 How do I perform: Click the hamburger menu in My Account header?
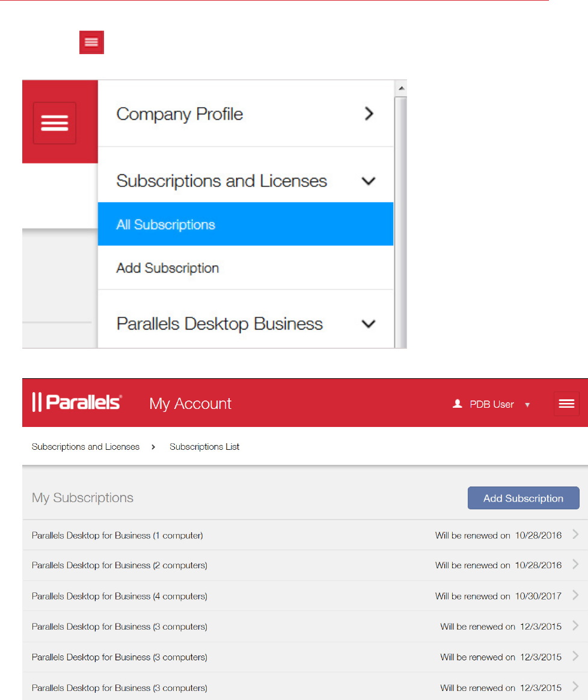click(566, 404)
